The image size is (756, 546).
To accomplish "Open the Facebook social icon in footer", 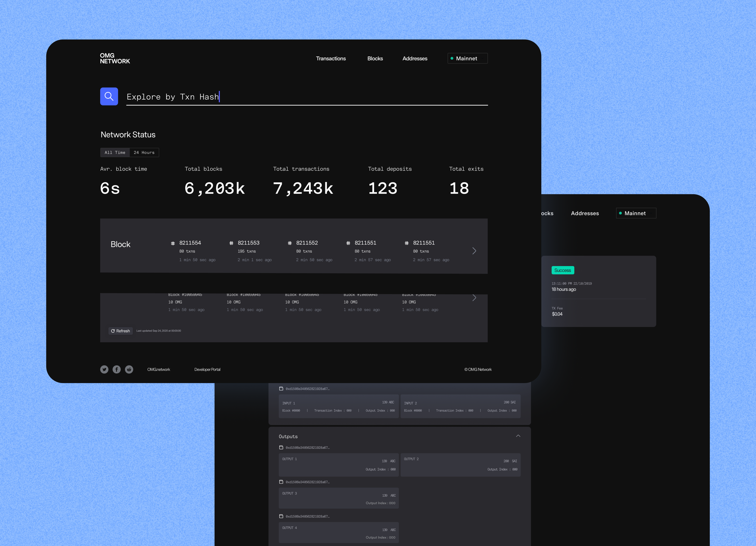I will 117,369.
